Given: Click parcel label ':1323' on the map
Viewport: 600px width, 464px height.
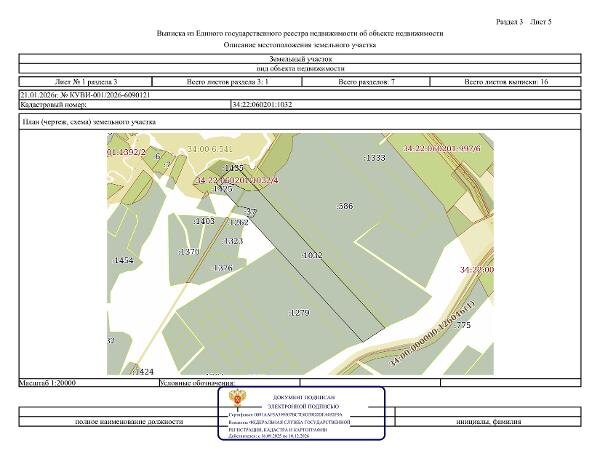Looking at the screenshot, I should tap(232, 241).
